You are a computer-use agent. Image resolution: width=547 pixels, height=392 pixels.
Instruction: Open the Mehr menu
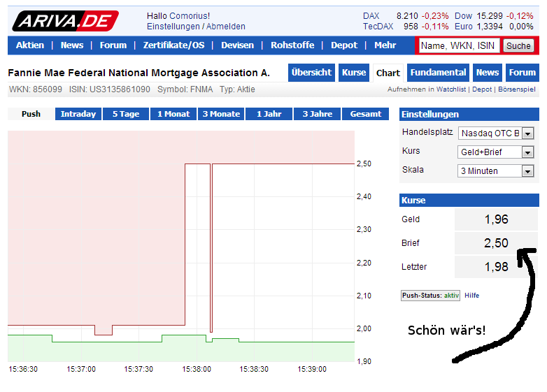[385, 45]
